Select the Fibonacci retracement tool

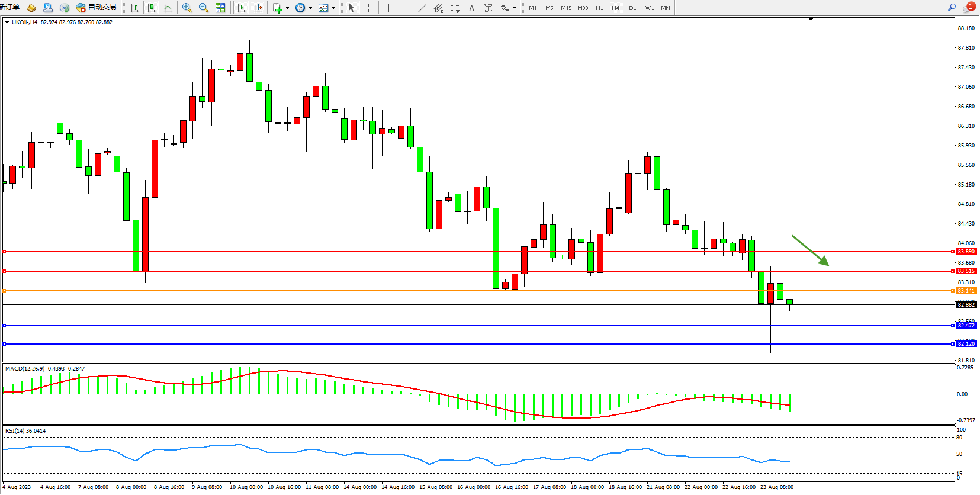point(455,8)
